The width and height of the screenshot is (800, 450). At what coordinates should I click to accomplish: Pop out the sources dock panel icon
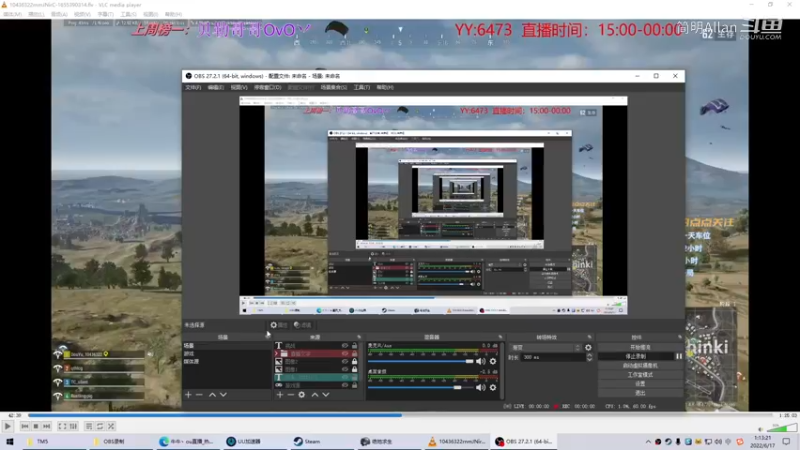tap(359, 337)
